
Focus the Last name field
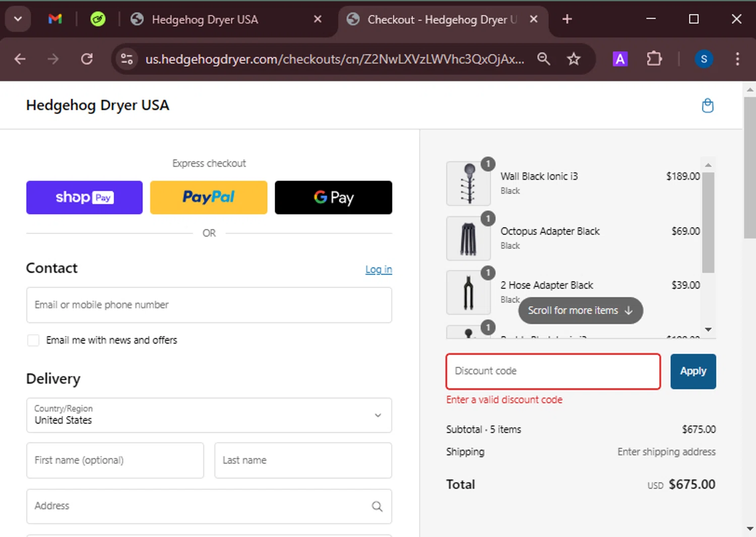[x=303, y=460]
